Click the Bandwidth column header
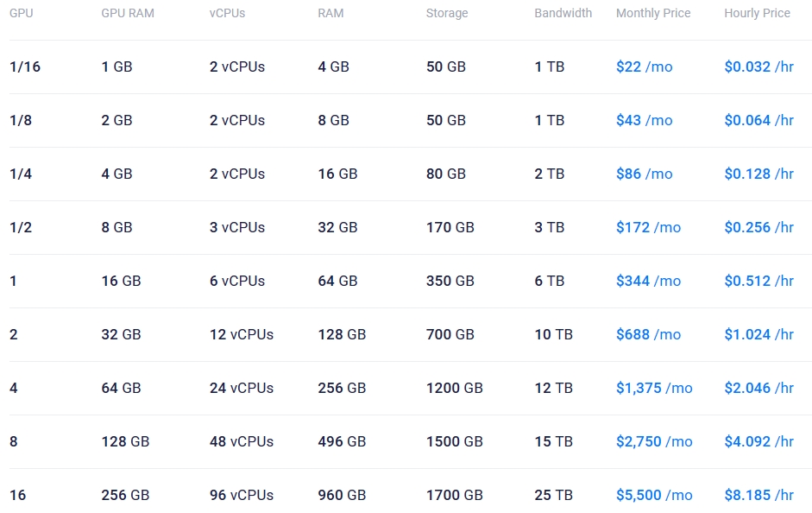The width and height of the screenshot is (812, 513). tap(563, 13)
